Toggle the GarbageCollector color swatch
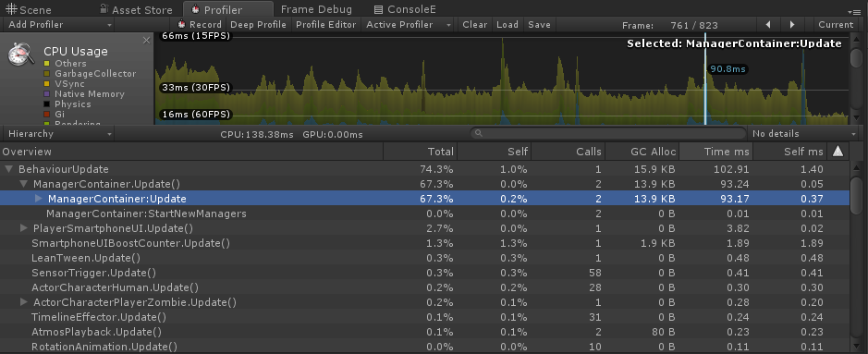Image resolution: width=868 pixels, height=354 pixels. coord(47,74)
